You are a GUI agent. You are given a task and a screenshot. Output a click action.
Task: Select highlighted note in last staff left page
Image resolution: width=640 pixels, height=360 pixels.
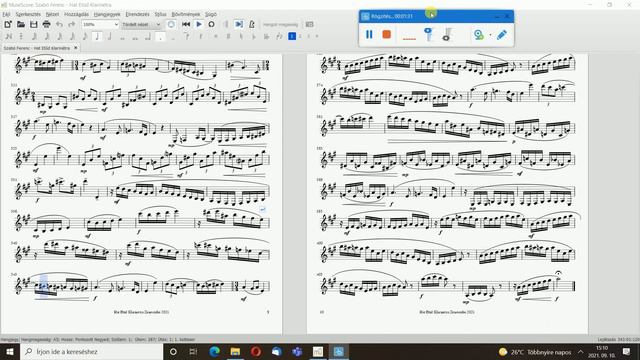[x=43, y=287]
